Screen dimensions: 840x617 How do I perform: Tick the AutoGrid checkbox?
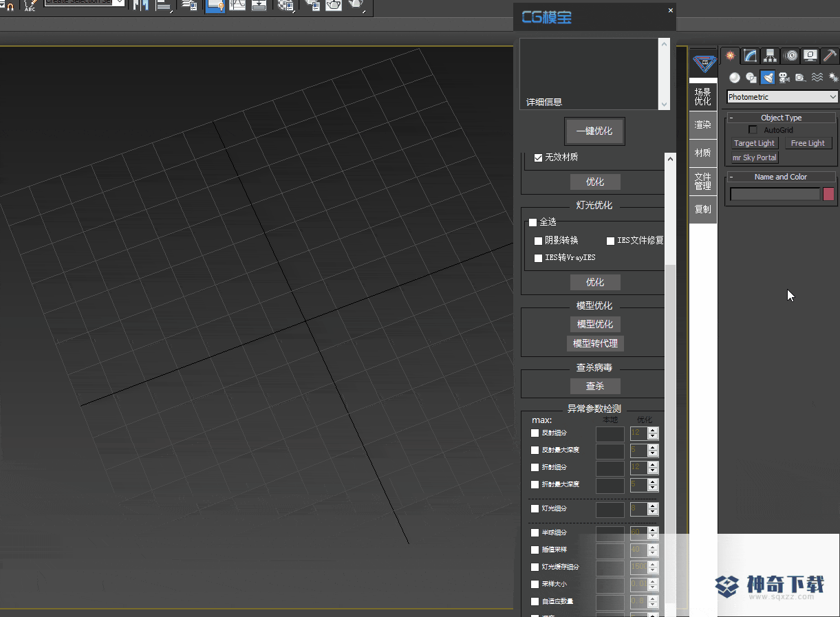coord(753,130)
